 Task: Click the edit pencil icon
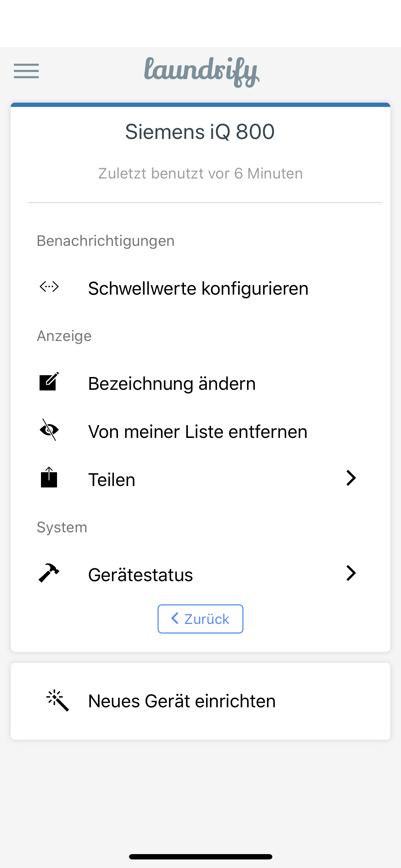[49, 382]
